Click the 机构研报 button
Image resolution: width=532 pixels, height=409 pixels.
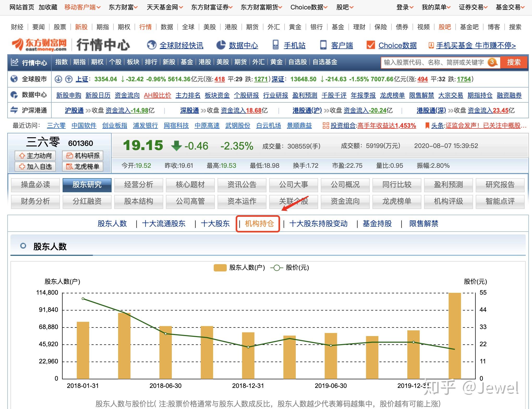click(83, 156)
